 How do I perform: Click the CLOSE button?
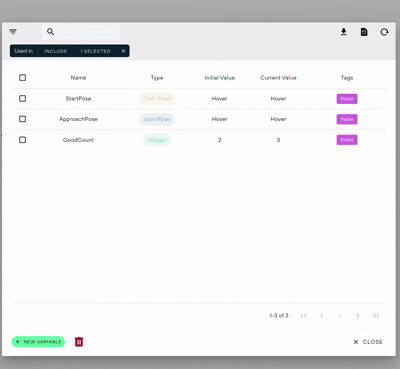pyautogui.click(x=368, y=342)
